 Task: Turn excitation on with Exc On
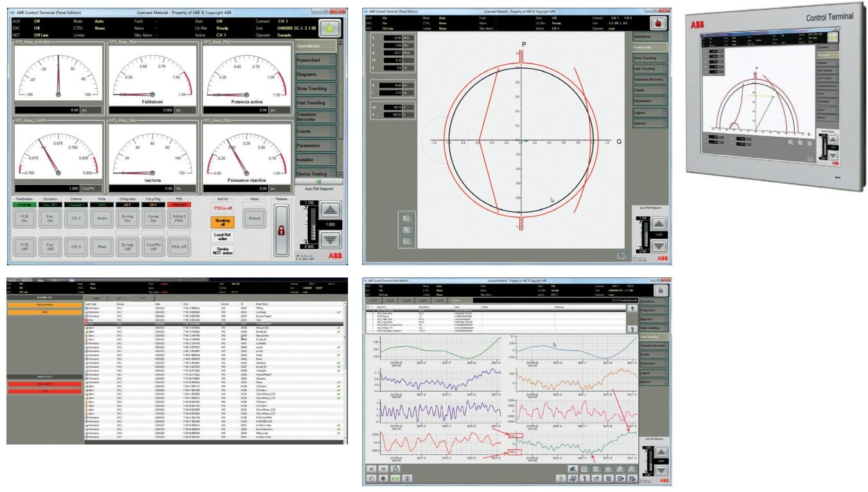pos(50,219)
